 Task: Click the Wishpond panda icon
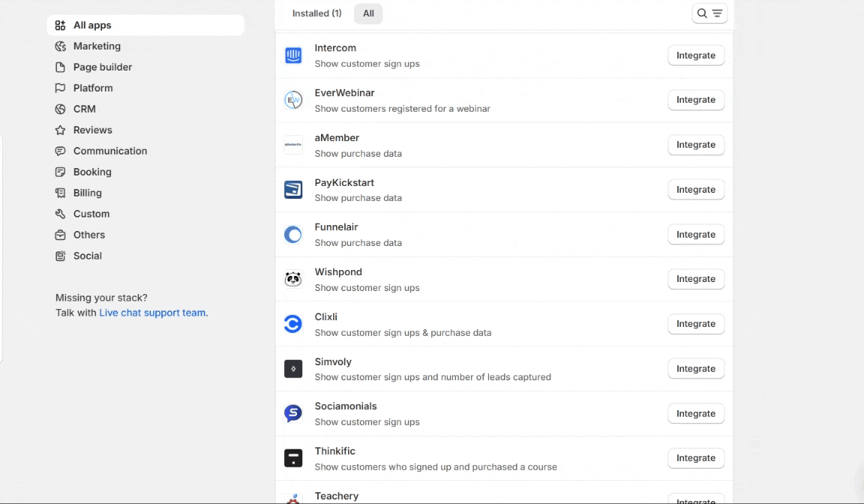click(x=293, y=279)
